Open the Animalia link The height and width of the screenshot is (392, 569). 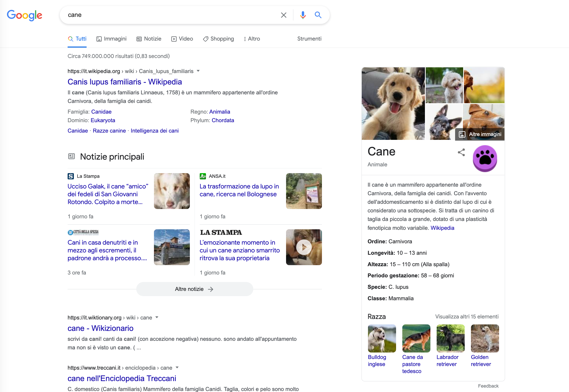pos(219,112)
